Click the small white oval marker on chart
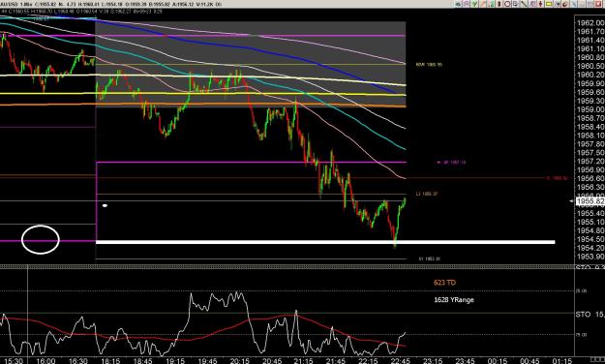 [x=105, y=206]
